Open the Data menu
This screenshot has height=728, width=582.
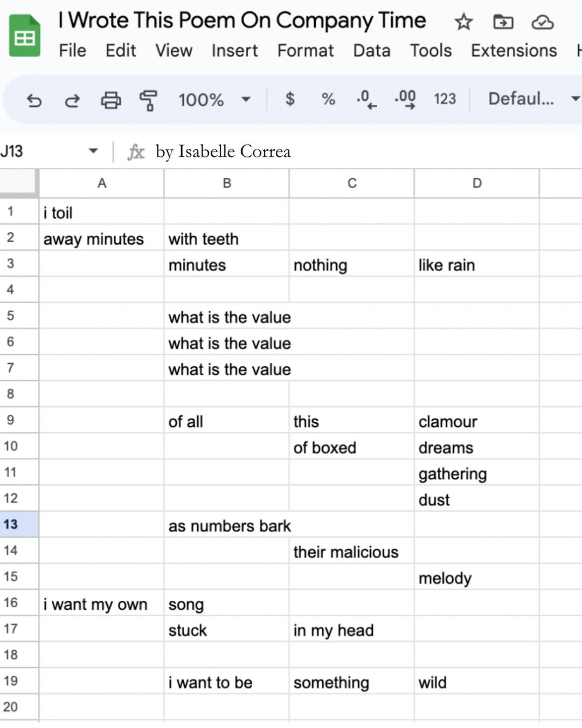click(372, 51)
